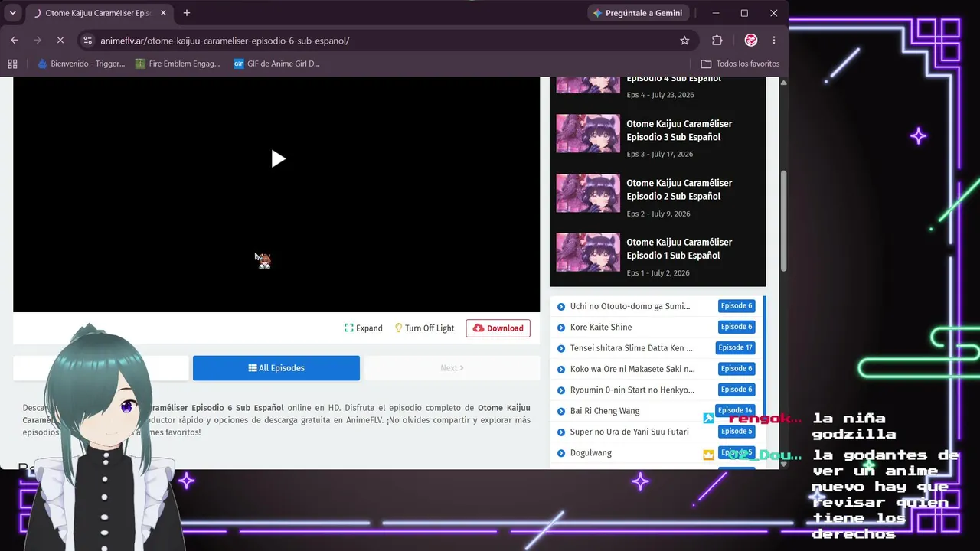The image size is (980, 551).
Task: Click the circle icon beside Super no Ura
Action: pos(561,432)
